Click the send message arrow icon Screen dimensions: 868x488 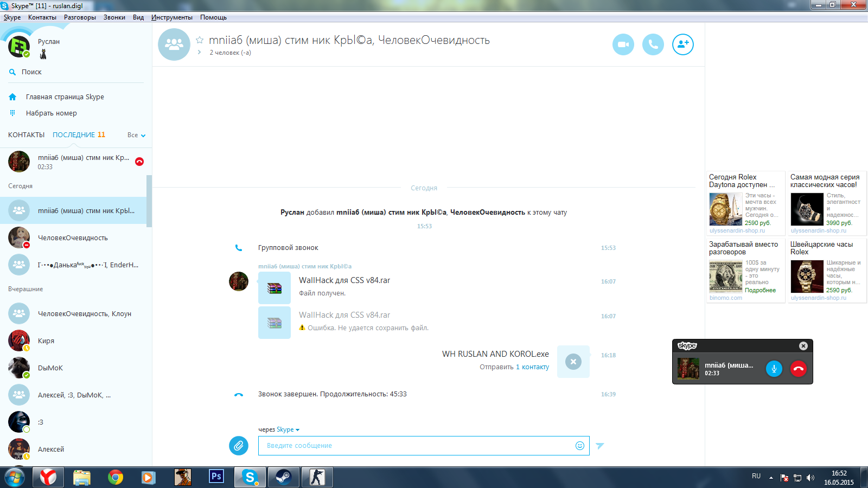[600, 446]
